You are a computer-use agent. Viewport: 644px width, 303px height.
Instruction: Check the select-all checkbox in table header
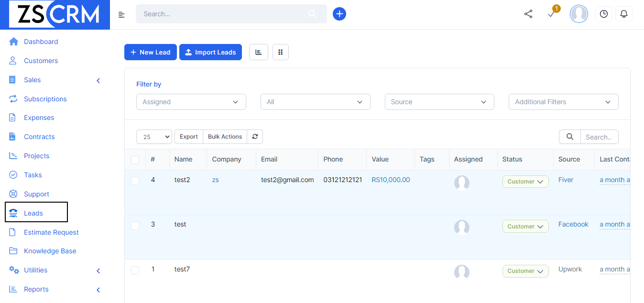pos(135,160)
